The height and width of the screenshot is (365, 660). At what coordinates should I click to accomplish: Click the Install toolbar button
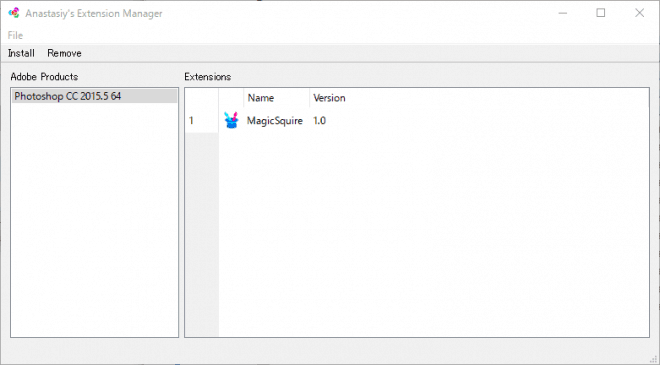click(x=21, y=53)
